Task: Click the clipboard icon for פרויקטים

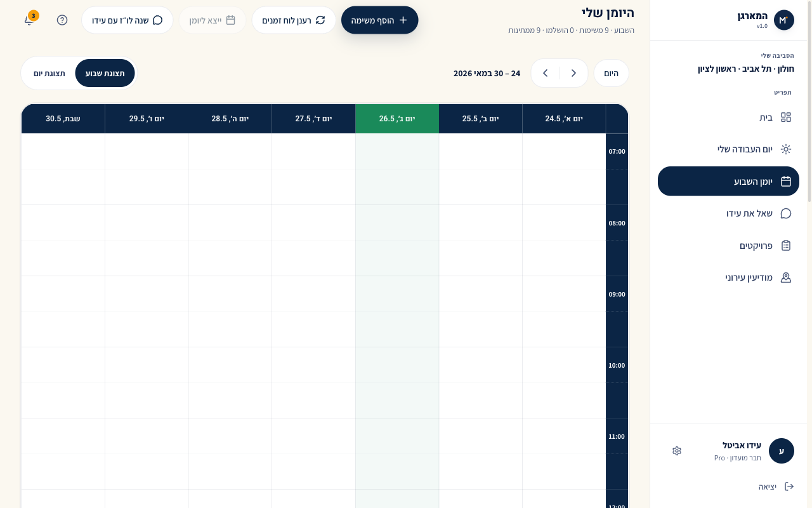Action: 786,245
